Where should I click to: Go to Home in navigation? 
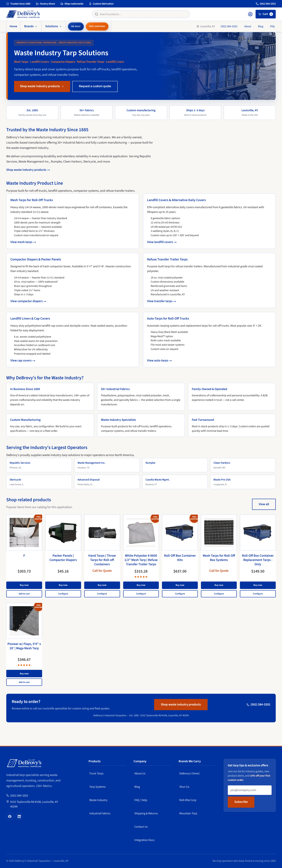tap(14, 26)
